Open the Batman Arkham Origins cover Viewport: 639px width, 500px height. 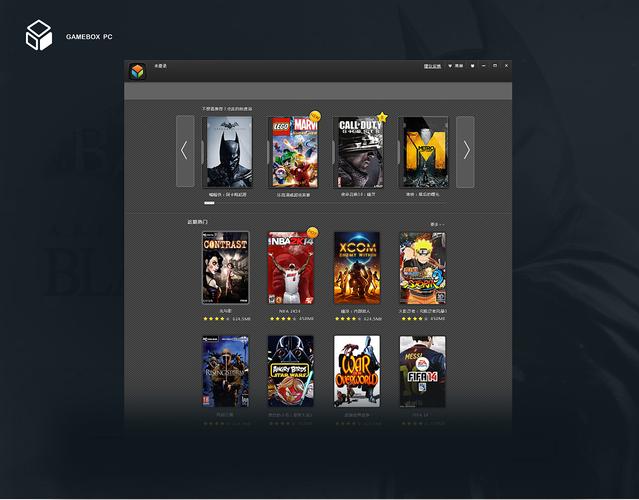(x=227, y=152)
